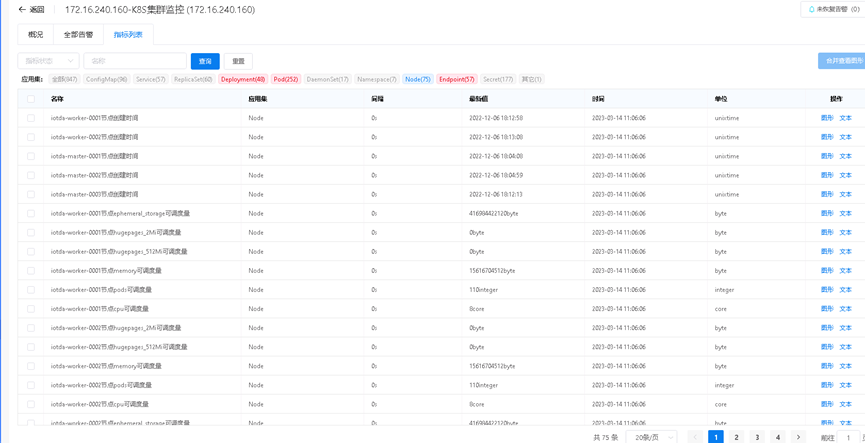Check the iotda-master-0002节点创建时间 row checkbox
The image size is (865, 443).
(x=31, y=175)
